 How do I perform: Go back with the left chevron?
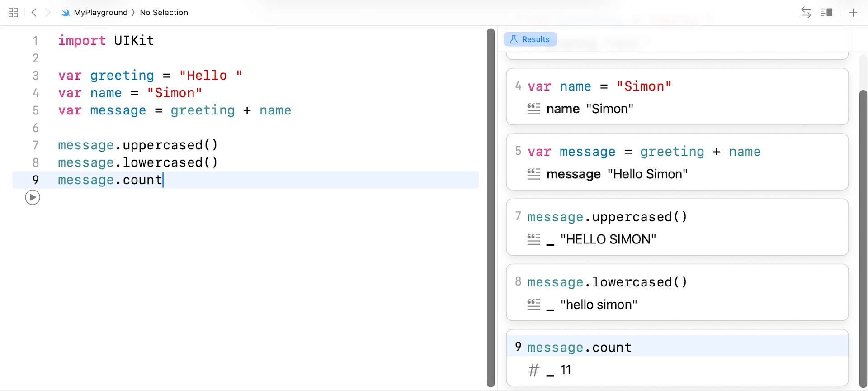pyautogui.click(x=34, y=13)
